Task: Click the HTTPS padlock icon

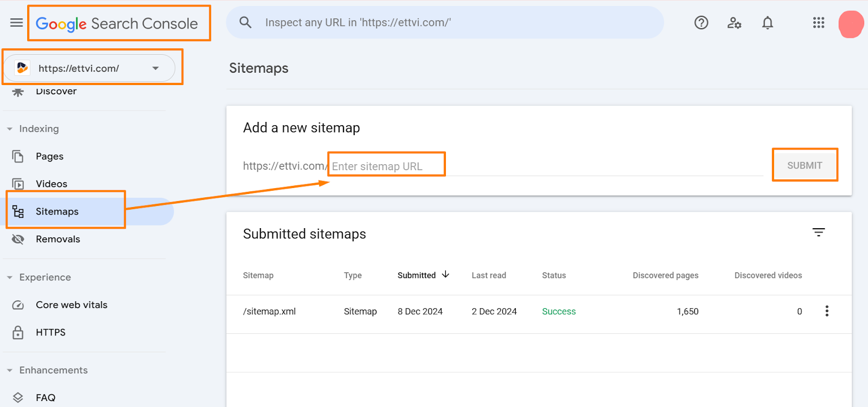Action: pyautogui.click(x=18, y=332)
